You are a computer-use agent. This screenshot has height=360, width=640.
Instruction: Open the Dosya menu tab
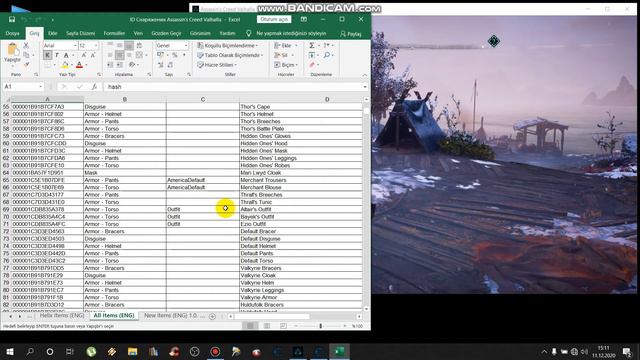click(12, 33)
